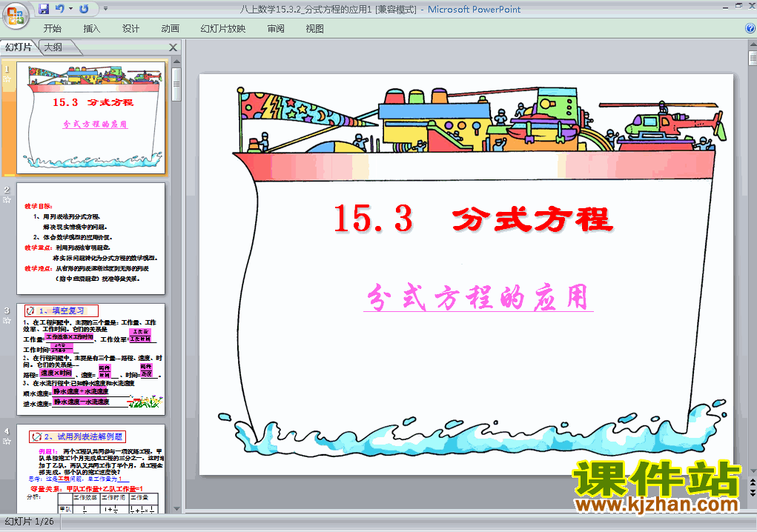Open PowerPoint help question mark
The height and width of the screenshot is (532, 757).
coord(750,28)
